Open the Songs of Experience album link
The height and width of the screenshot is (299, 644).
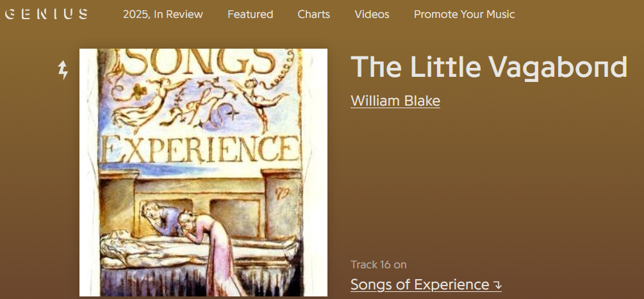pyautogui.click(x=420, y=285)
